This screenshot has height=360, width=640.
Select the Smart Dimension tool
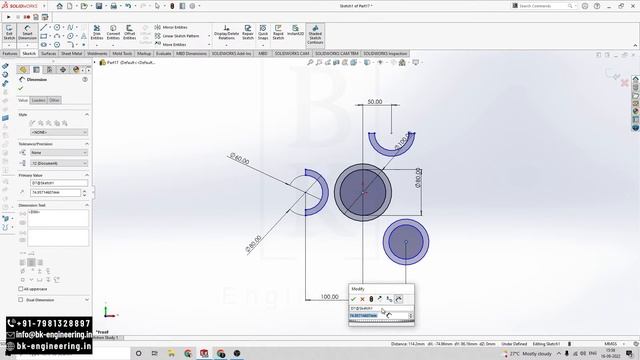[x=27, y=32]
